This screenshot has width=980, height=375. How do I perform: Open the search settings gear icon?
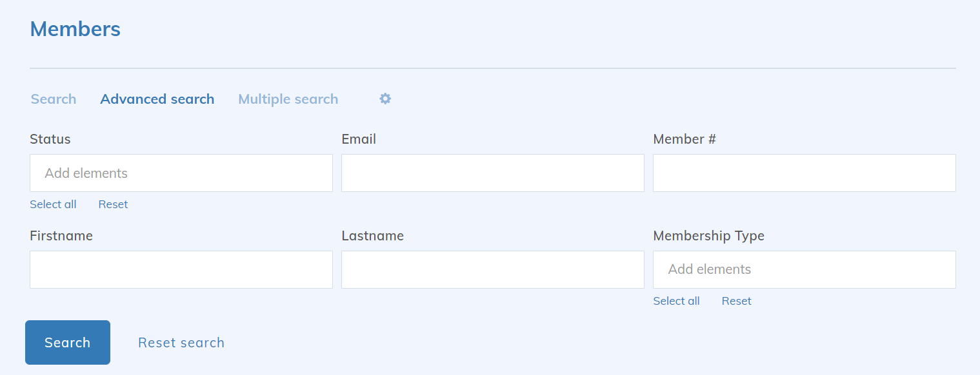tap(385, 99)
